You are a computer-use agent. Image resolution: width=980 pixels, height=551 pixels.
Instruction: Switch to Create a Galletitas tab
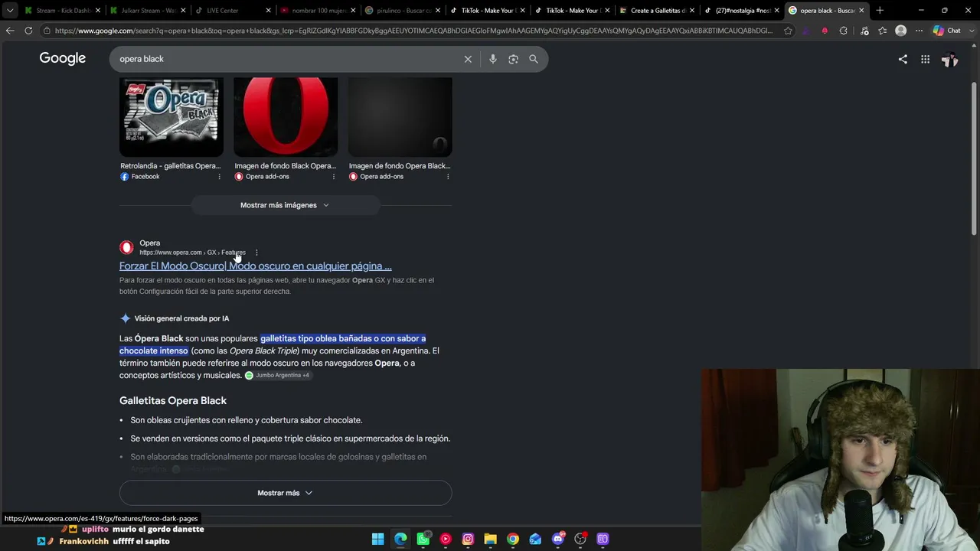pos(656,11)
